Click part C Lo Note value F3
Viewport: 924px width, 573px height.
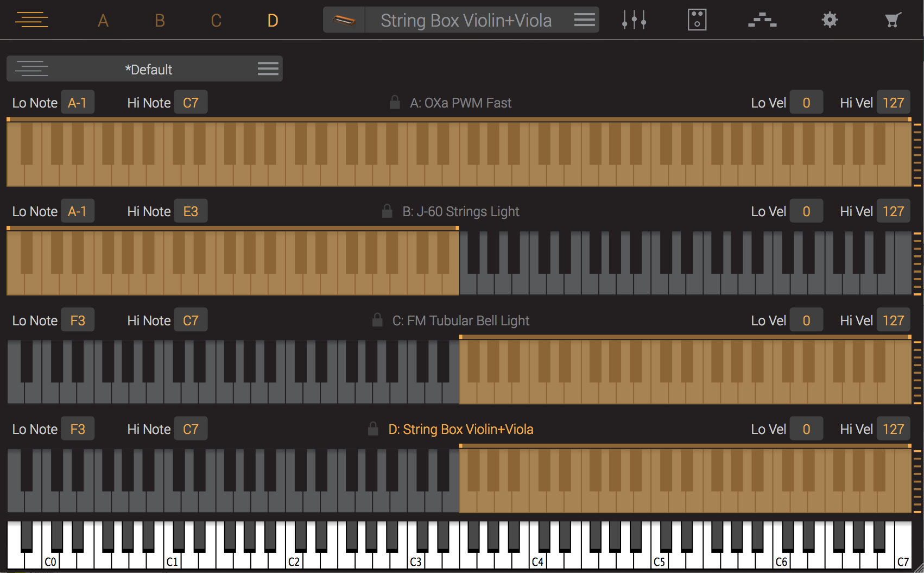[78, 320]
